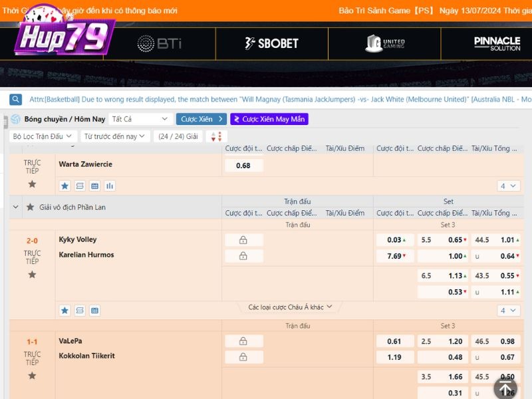Toggle favorite star for VaLePa match
The image size is (532, 399).
pos(32,376)
